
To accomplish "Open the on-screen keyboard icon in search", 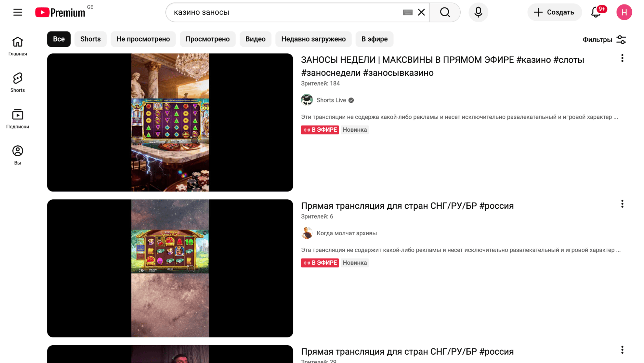I will [x=408, y=12].
